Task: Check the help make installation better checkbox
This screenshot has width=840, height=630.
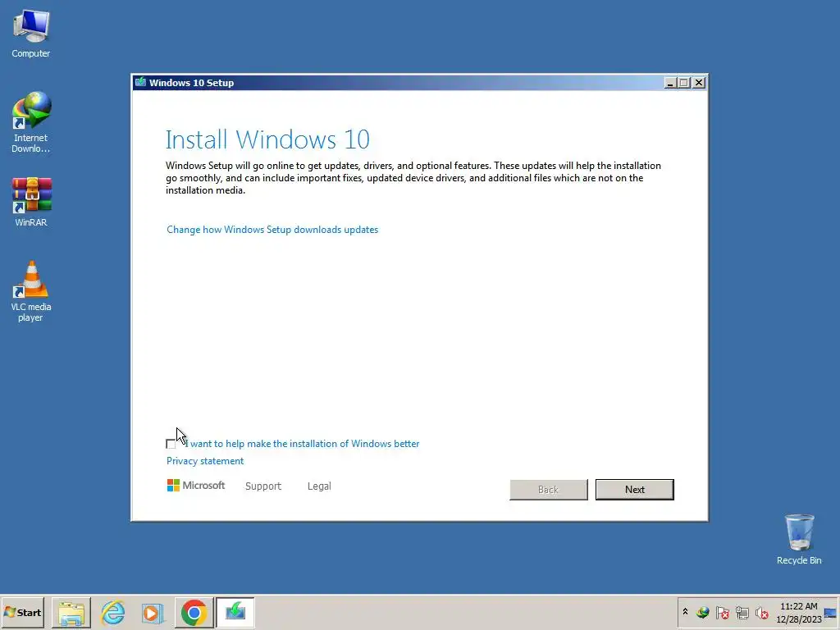Action: (171, 444)
